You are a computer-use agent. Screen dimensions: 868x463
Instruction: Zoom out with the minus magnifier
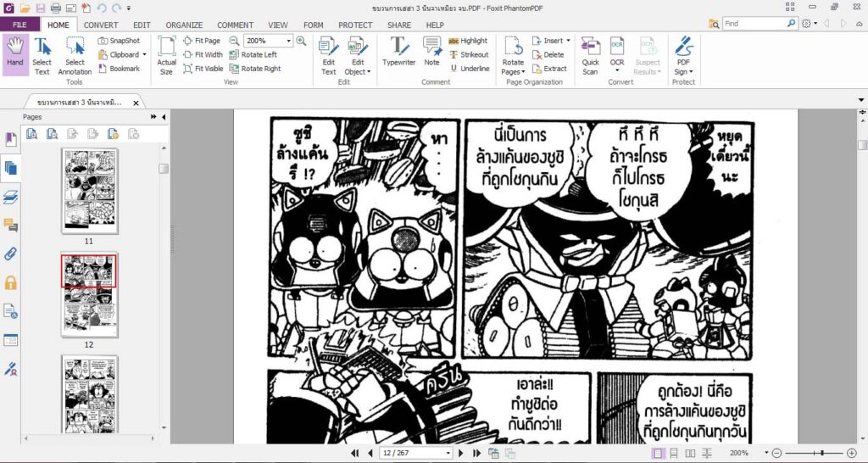point(234,41)
